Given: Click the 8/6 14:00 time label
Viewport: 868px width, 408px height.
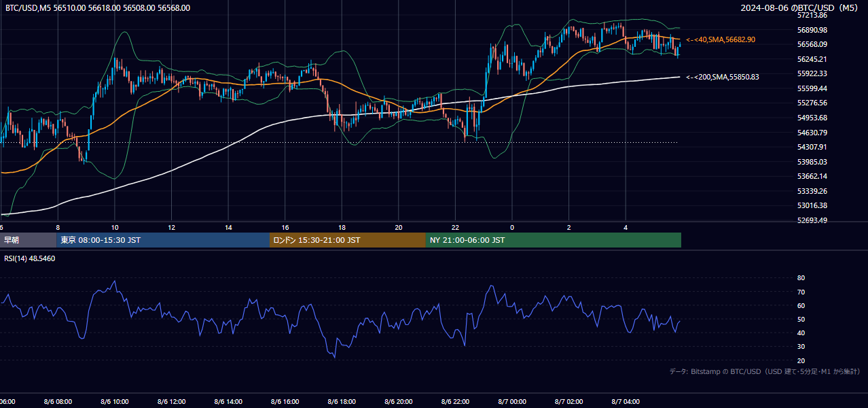Looking at the screenshot, I should [x=228, y=402].
